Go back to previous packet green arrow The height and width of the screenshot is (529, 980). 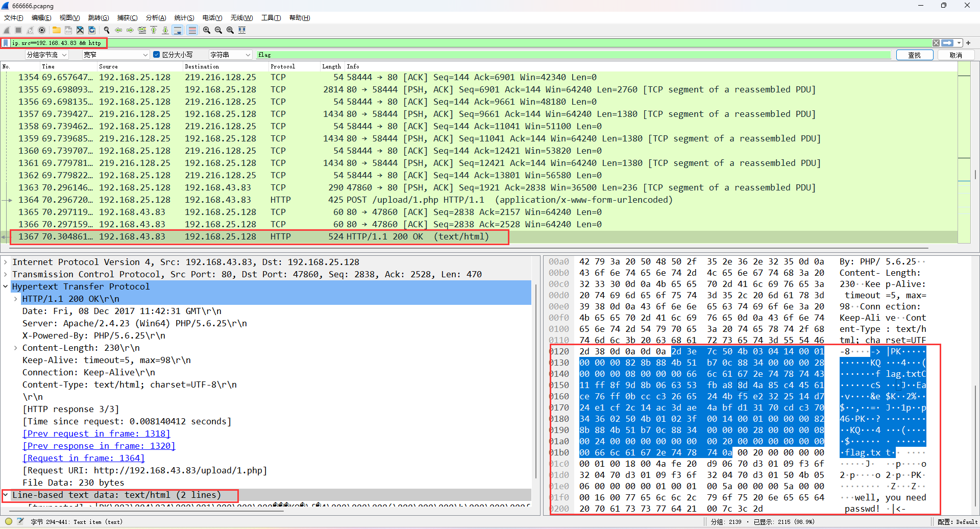tap(118, 30)
